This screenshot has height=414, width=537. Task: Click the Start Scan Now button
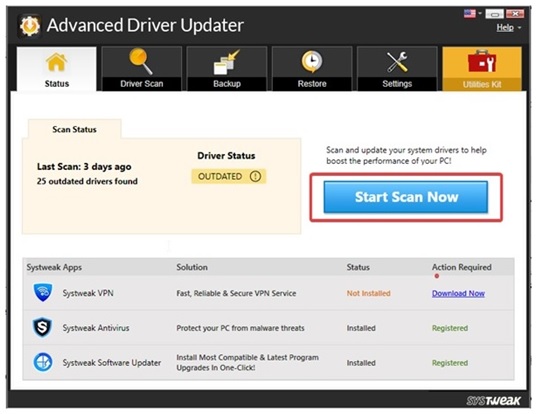(406, 197)
